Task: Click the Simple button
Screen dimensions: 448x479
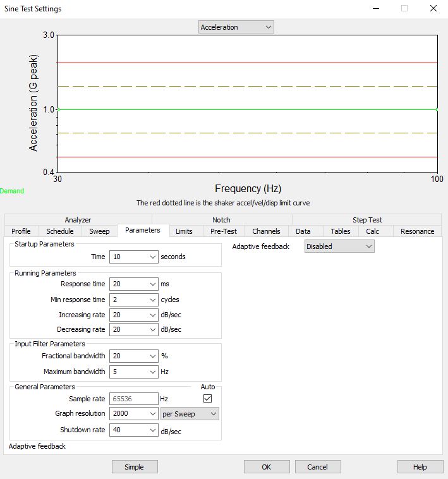Action: [x=135, y=467]
